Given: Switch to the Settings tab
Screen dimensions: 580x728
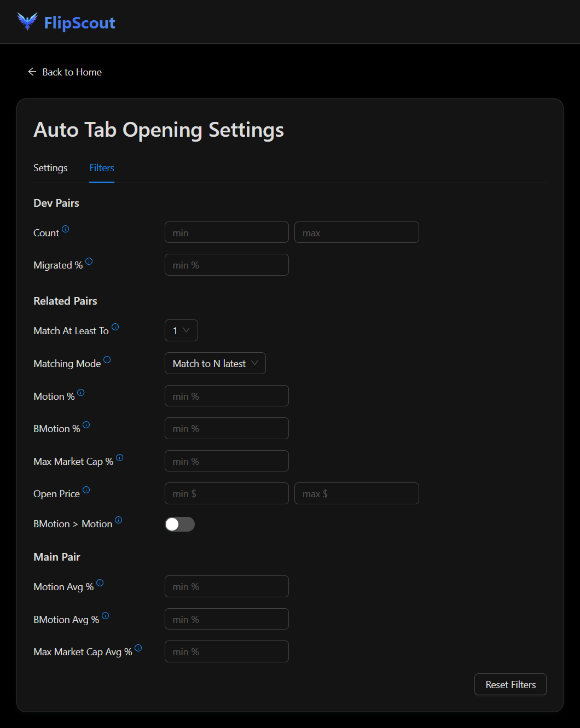Looking at the screenshot, I should 50,168.
